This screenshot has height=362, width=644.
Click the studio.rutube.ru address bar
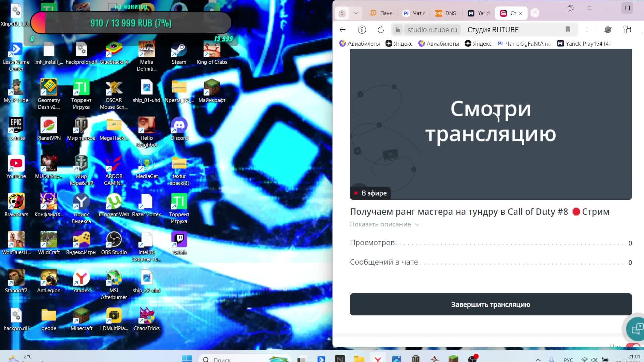click(432, 29)
